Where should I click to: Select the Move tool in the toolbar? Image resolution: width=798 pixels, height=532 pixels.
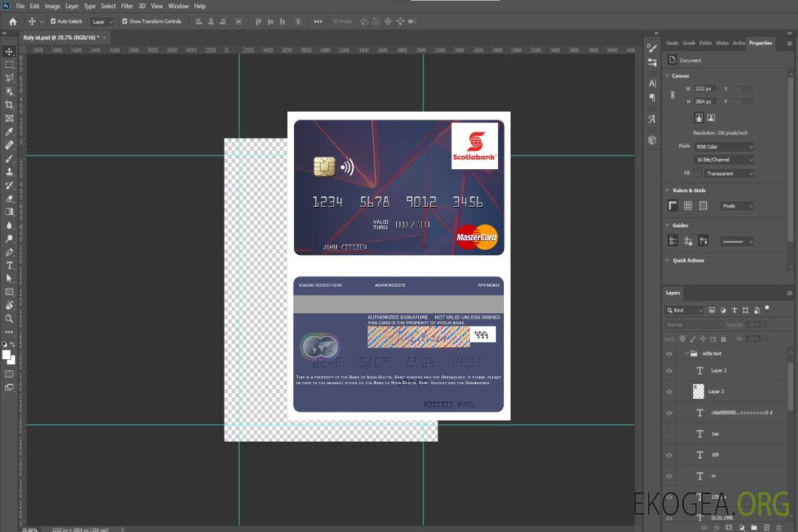tap(9, 52)
